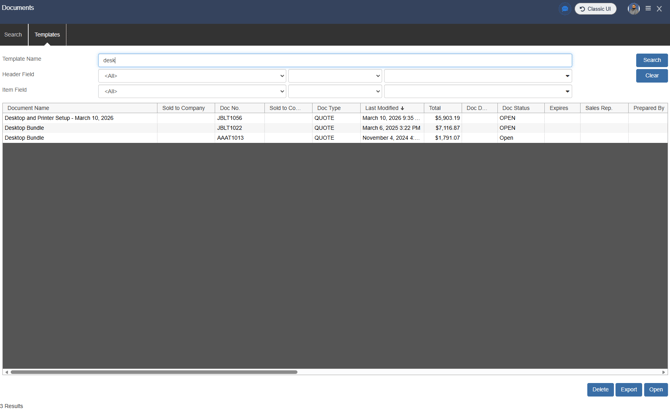This screenshot has width=670, height=412.
Task: Open the Item Field value combo box
Action: tap(478, 91)
